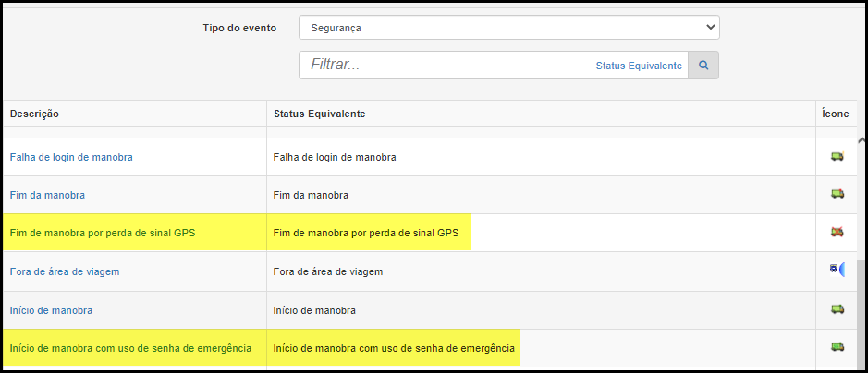Focus the Filtrar text field
Screen dimensions: 868x373
[446, 66]
